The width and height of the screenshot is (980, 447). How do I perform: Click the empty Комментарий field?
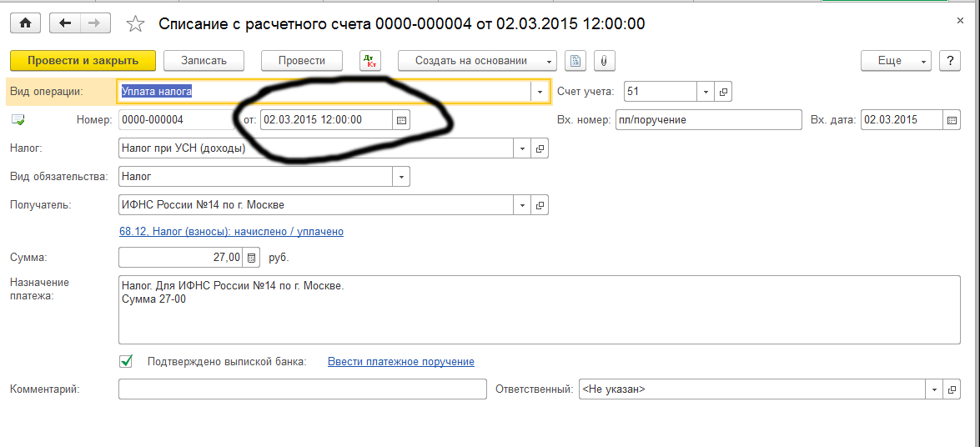[303, 389]
